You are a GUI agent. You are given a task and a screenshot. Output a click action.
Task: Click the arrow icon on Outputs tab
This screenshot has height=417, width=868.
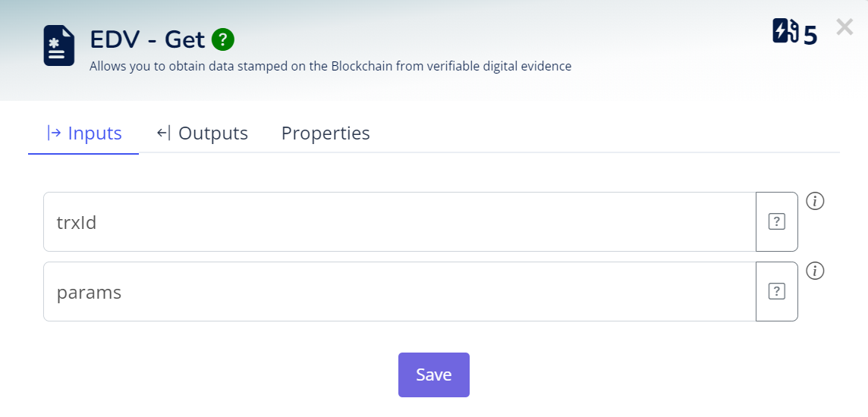click(164, 133)
